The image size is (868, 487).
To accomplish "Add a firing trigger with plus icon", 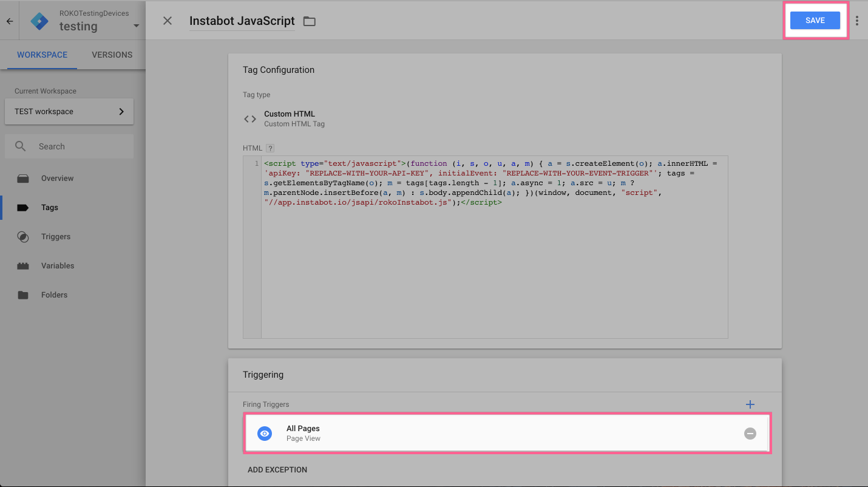I will [x=750, y=404].
